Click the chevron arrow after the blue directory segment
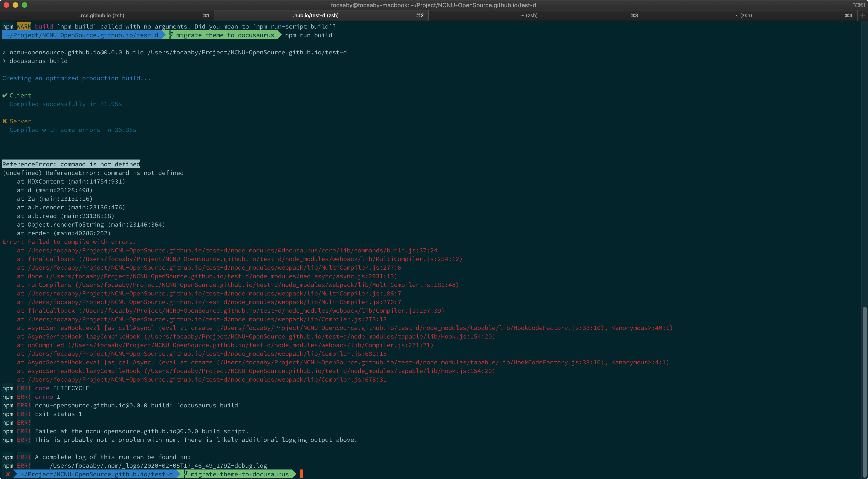Image resolution: width=868 pixels, height=479 pixels. (x=164, y=35)
